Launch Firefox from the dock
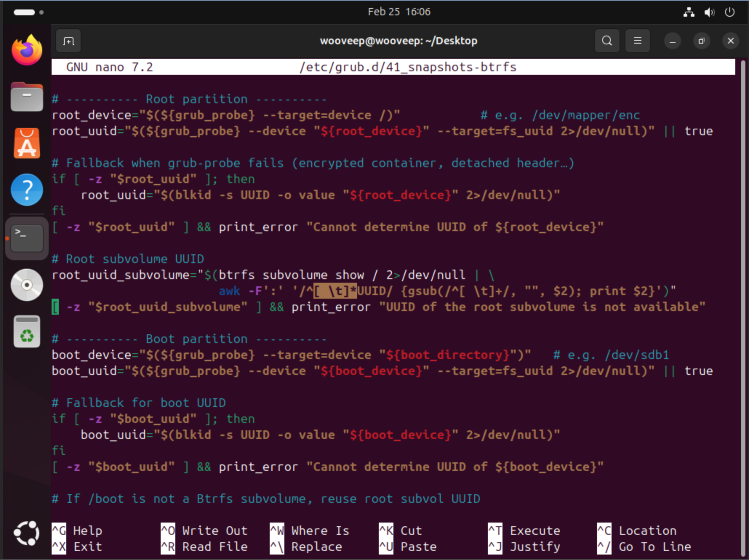The height and width of the screenshot is (560, 749). [x=27, y=51]
